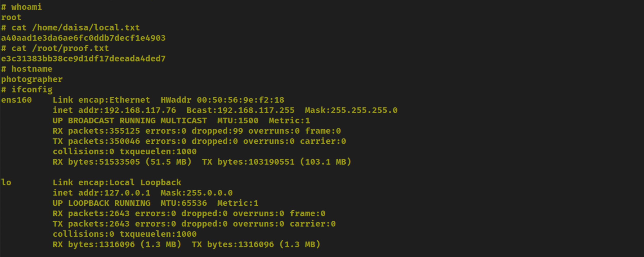
Task: Click the MTU:65536 loopback value
Action: (184, 203)
